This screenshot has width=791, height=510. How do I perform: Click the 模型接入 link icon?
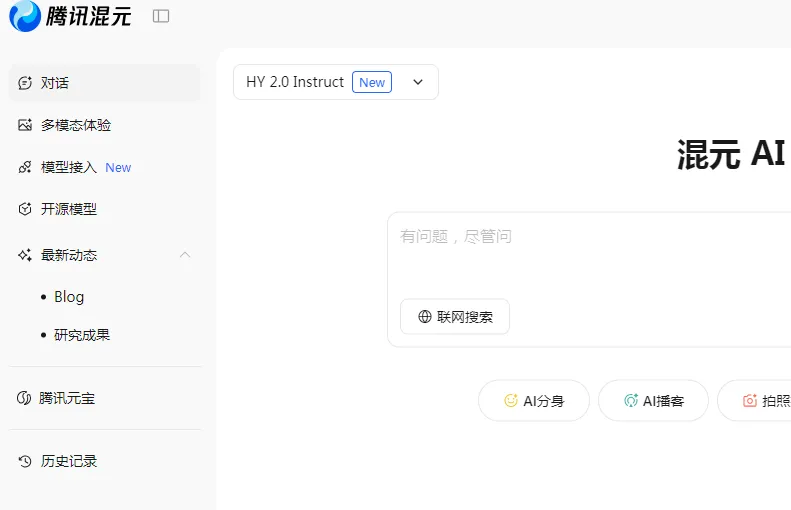25,167
